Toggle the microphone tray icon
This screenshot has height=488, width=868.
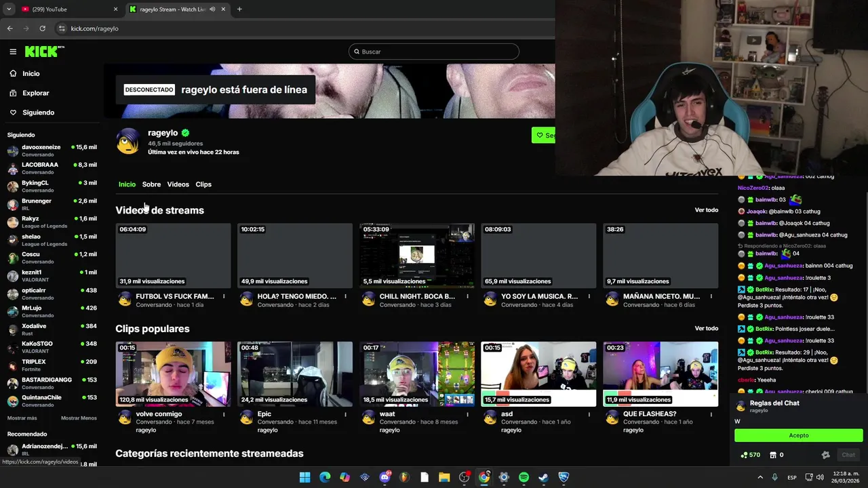(774, 477)
